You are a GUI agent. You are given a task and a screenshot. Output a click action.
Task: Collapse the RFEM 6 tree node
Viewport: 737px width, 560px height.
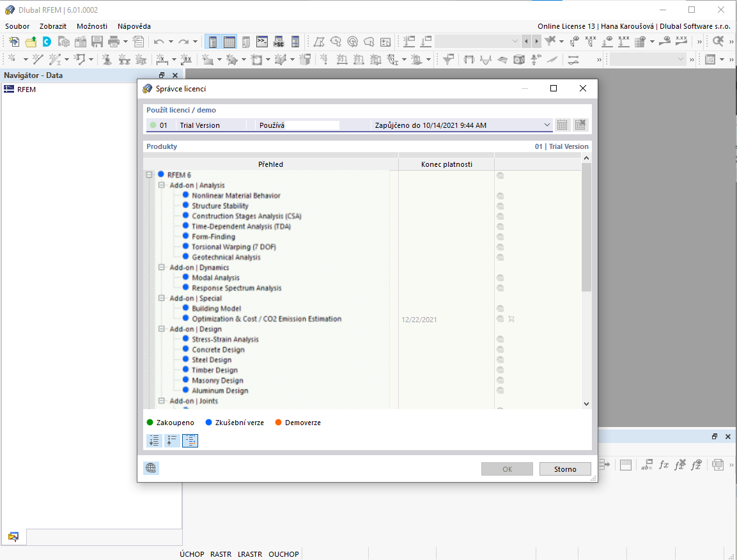(x=148, y=174)
